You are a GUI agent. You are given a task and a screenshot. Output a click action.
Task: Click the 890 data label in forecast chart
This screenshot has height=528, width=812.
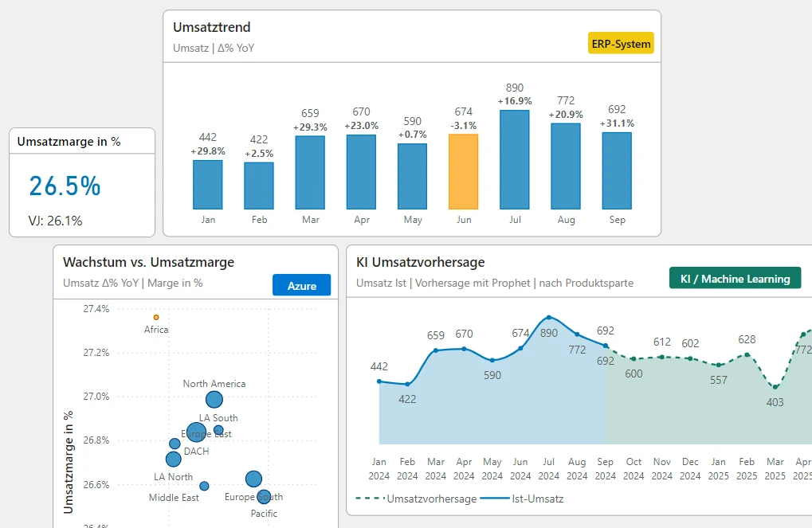(x=549, y=334)
